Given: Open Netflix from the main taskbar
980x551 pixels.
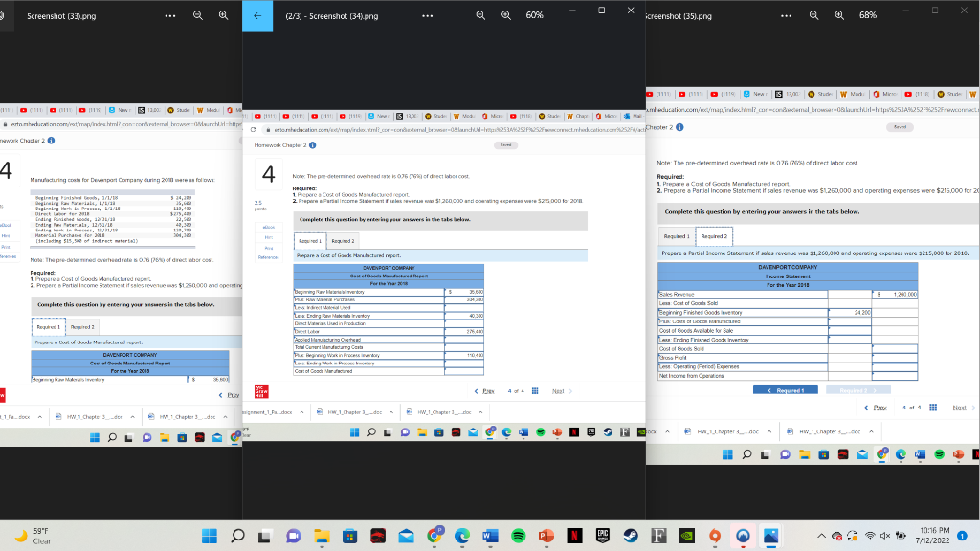Looking at the screenshot, I should [x=574, y=536].
